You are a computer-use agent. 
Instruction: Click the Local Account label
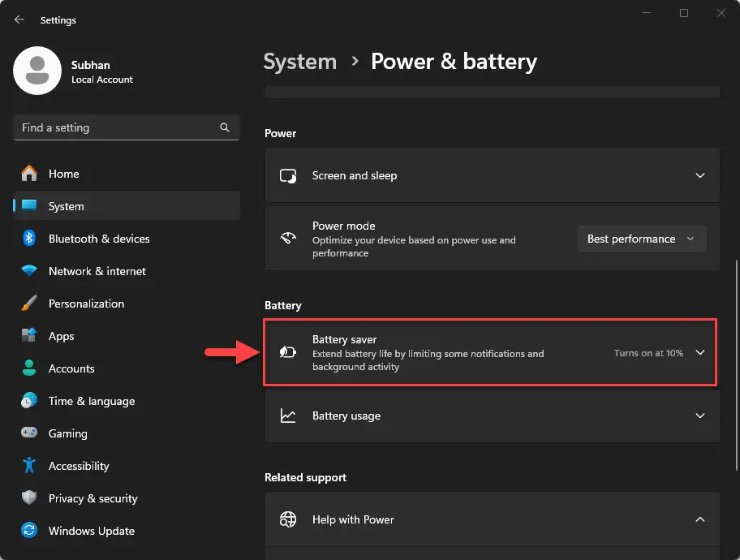pyautogui.click(x=102, y=80)
